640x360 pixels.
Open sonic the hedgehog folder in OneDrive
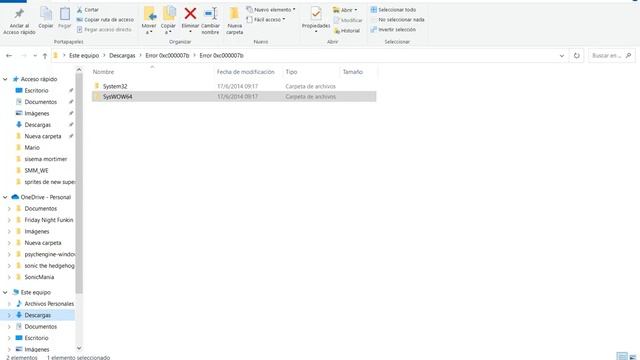49,266
